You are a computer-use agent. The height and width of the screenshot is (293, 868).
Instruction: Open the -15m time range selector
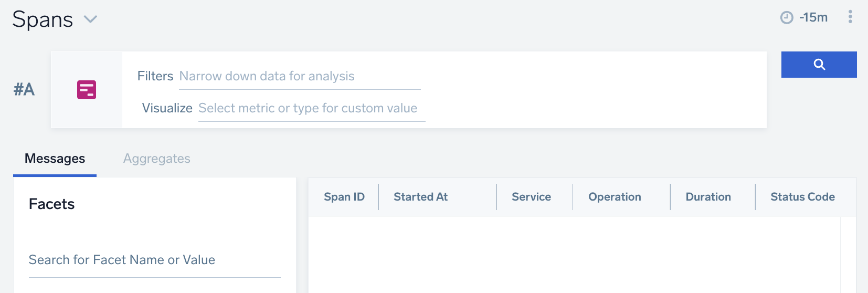click(813, 18)
